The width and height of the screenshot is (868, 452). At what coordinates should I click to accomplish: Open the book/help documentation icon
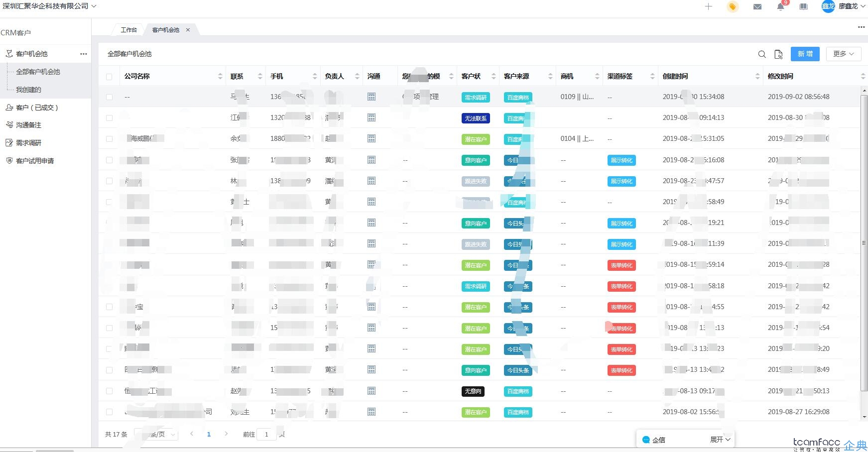tap(803, 7)
